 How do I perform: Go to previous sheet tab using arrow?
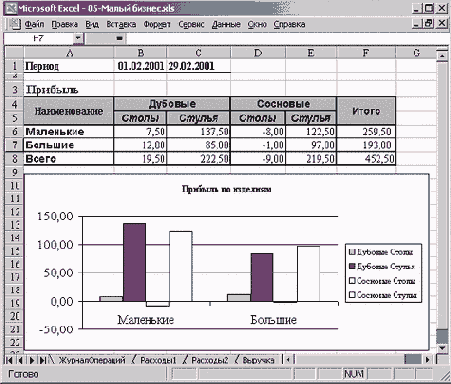21,360
